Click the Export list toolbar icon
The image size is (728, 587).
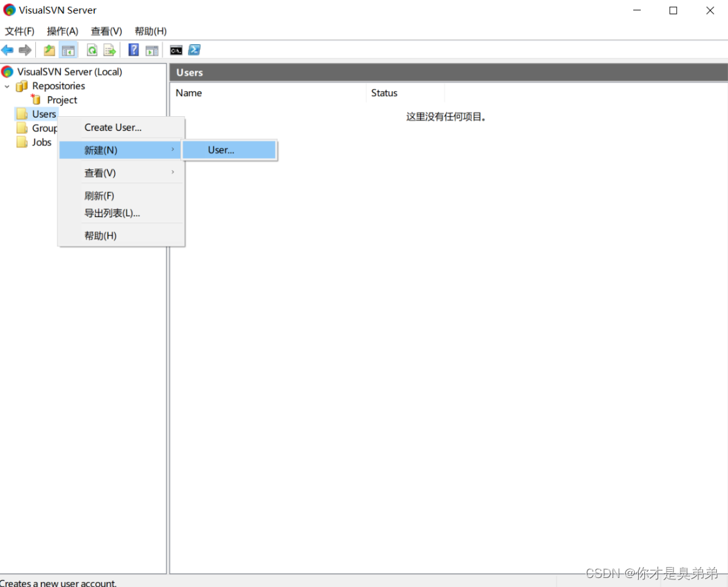pos(109,50)
